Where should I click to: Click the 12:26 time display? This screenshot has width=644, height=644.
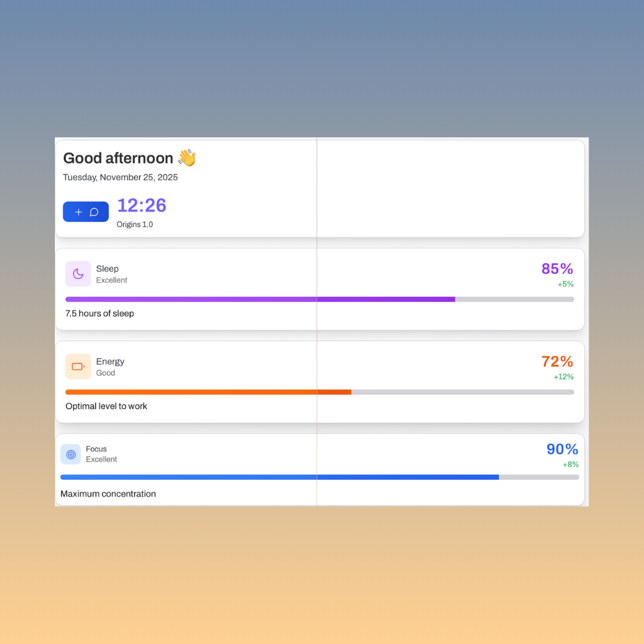coord(141,205)
